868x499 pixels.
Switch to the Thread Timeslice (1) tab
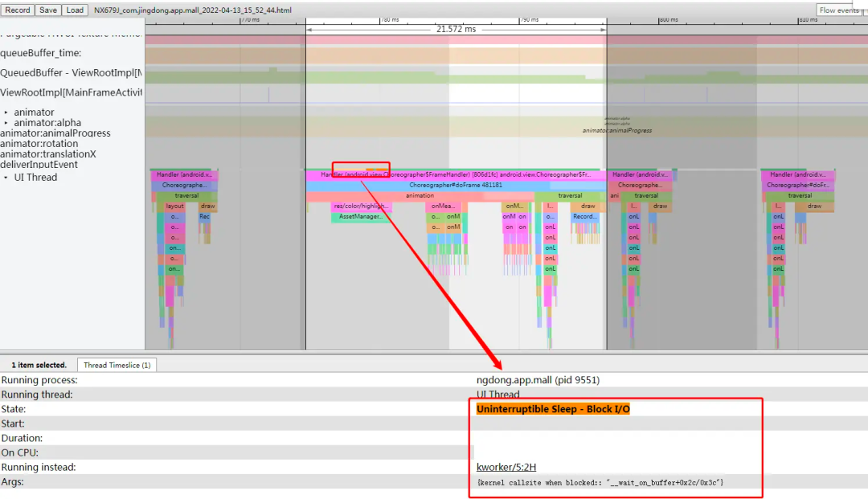click(x=117, y=365)
